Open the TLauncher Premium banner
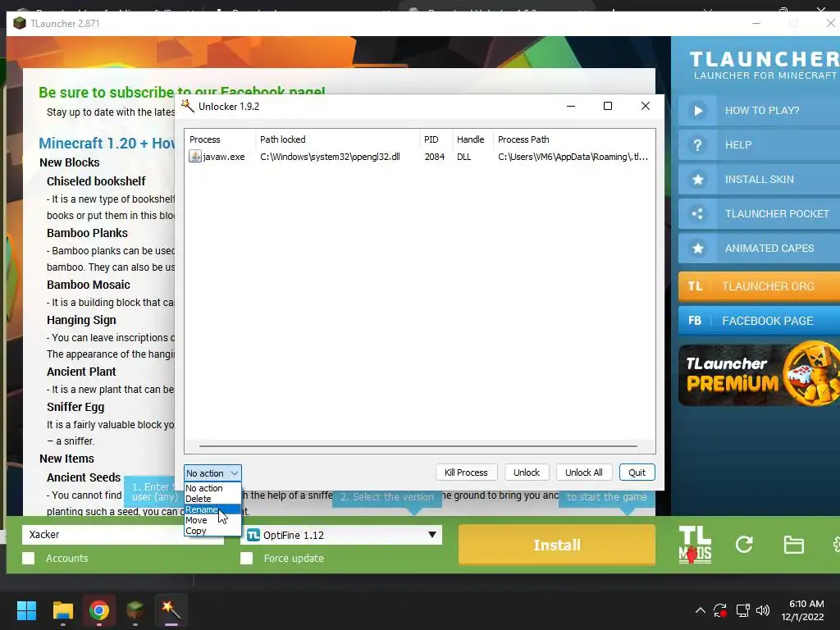This screenshot has width=840, height=630. click(x=759, y=374)
